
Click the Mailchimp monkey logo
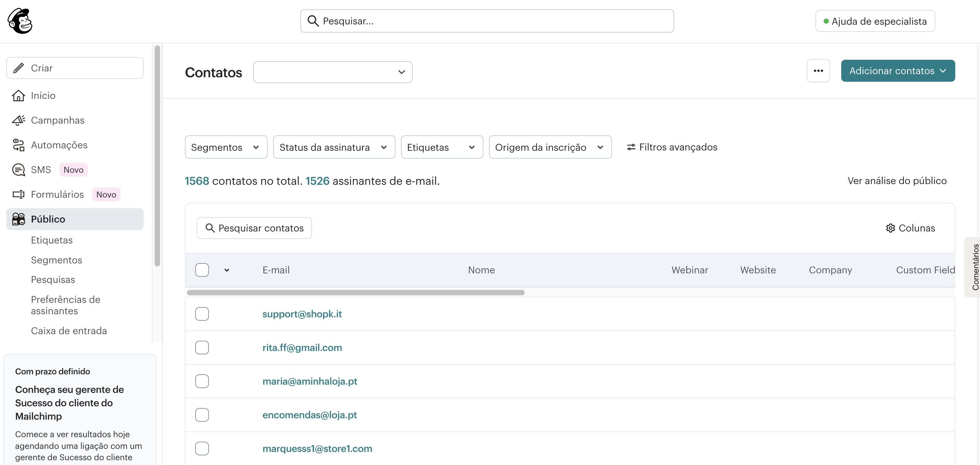[19, 21]
